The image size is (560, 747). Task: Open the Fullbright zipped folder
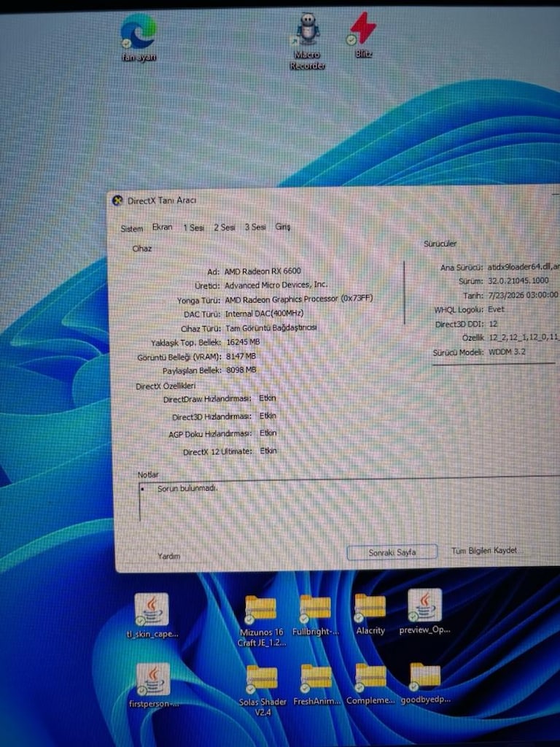tap(315, 616)
